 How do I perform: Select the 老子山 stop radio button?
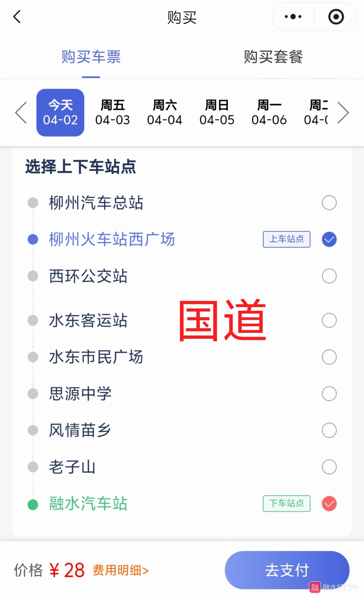(329, 467)
